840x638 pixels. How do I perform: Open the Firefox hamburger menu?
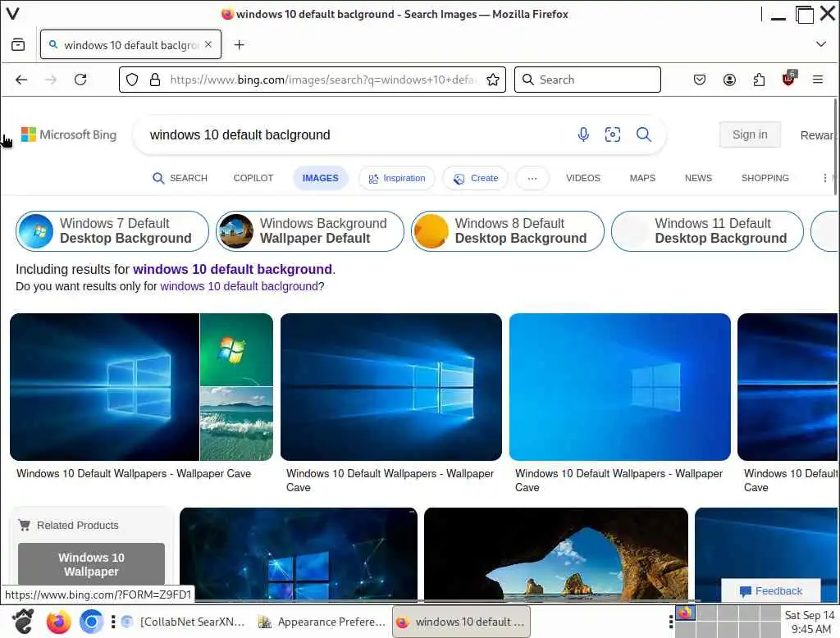(x=818, y=80)
